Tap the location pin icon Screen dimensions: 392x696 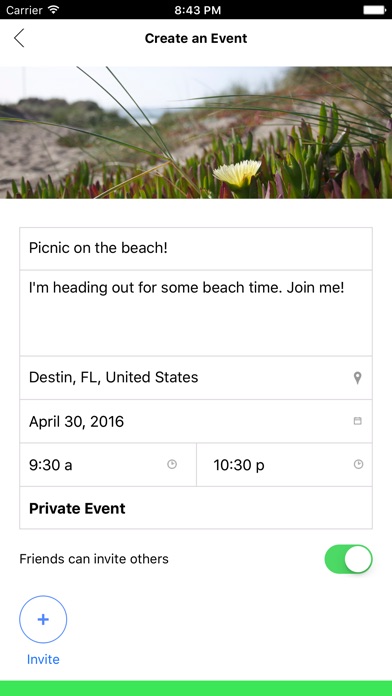(x=357, y=378)
